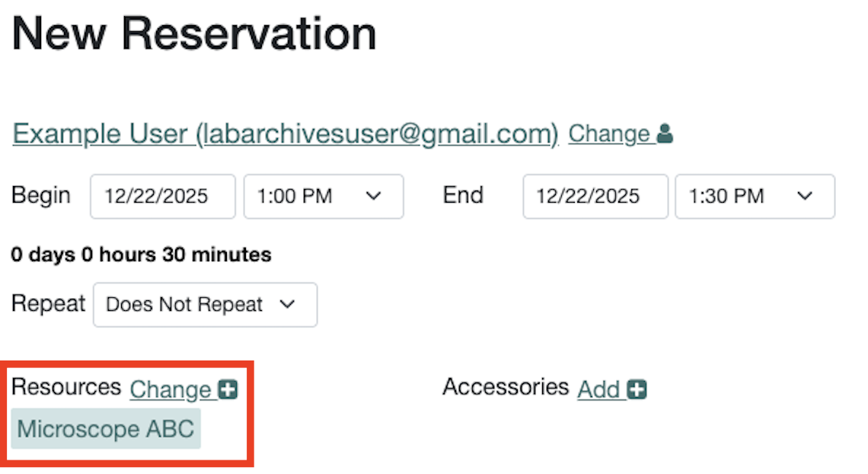
Task: Focus the End date field 12/22/2025
Action: pos(595,196)
